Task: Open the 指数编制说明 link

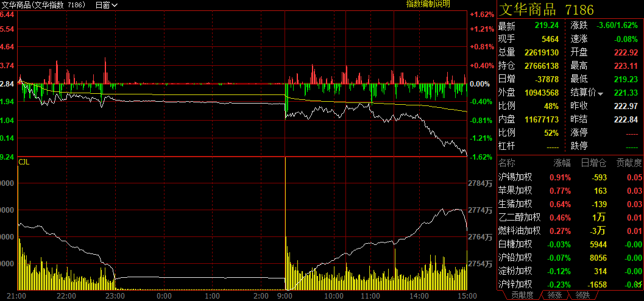Action: point(428,4)
